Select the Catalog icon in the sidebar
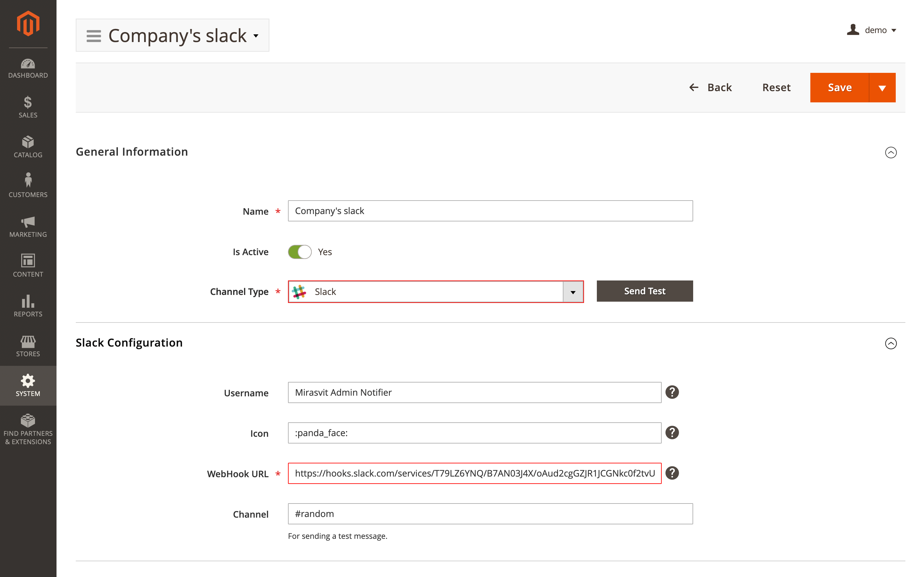 (28, 143)
